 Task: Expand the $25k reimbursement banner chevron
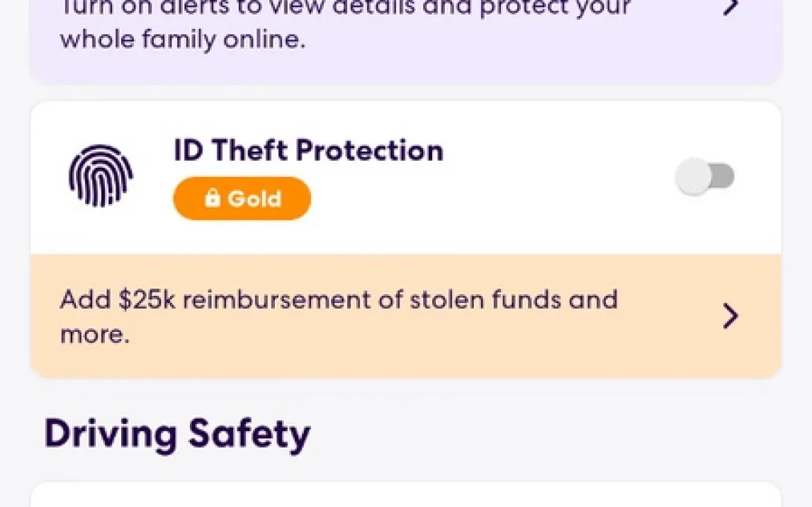[x=730, y=317]
